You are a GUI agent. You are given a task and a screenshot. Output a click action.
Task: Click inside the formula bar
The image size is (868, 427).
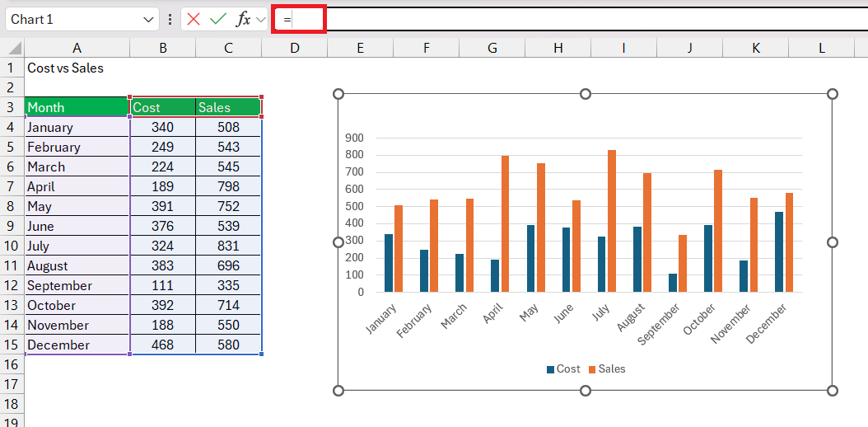pos(570,20)
